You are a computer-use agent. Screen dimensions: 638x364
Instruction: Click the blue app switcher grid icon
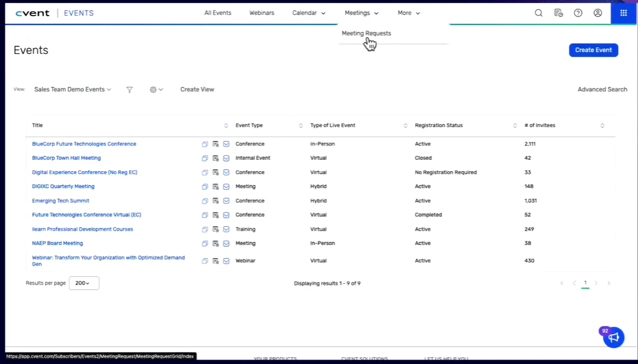[x=623, y=13]
